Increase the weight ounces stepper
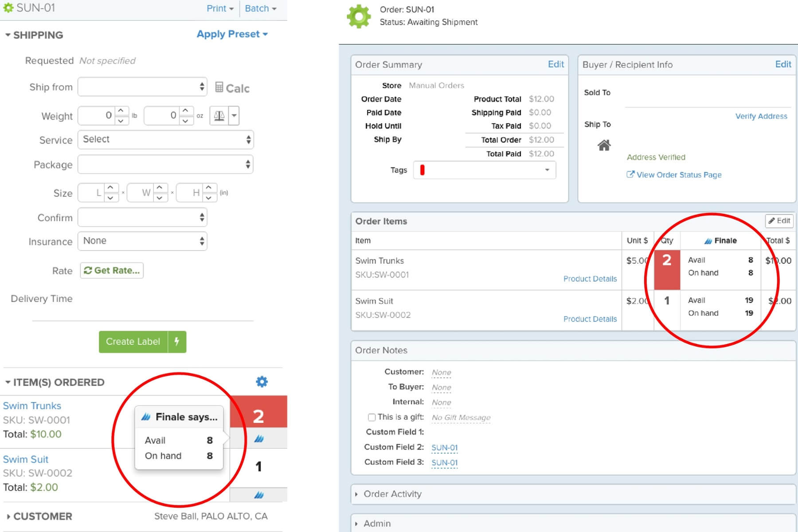The image size is (798, 532). coord(186,111)
